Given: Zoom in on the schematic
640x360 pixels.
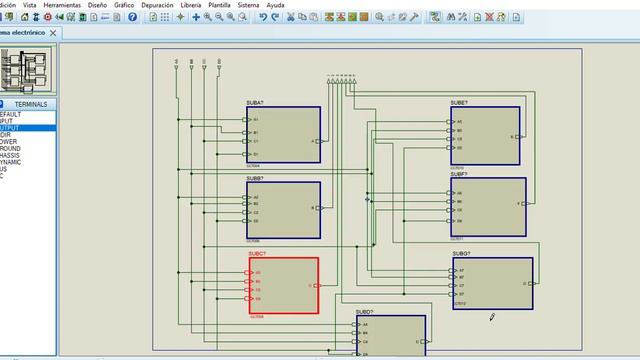Looking at the screenshot, I should click(208, 17).
